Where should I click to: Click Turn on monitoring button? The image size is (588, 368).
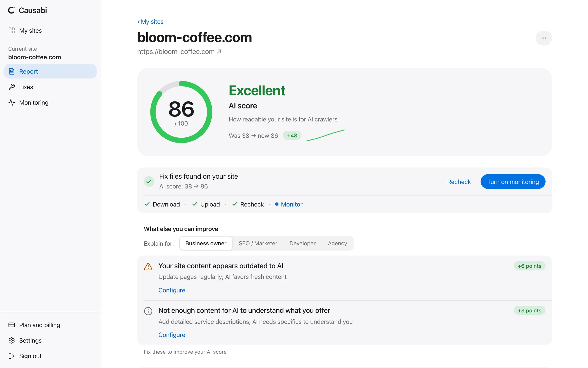pyautogui.click(x=513, y=182)
